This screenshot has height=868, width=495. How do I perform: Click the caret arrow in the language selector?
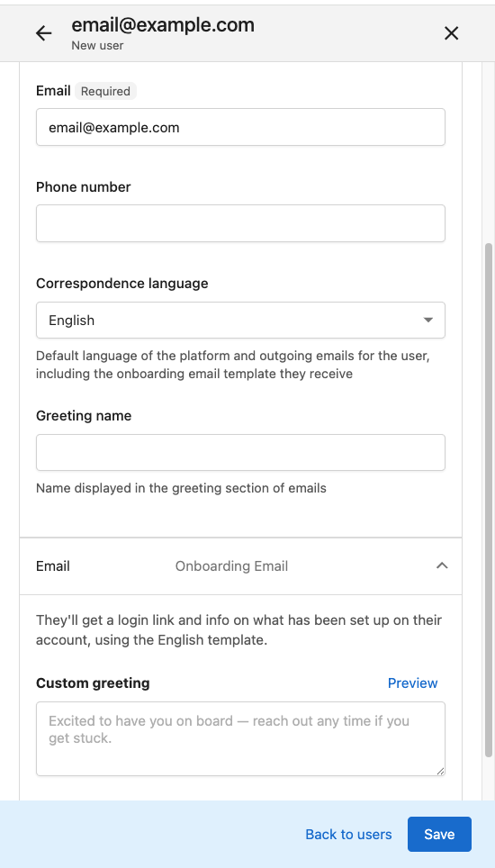[x=427, y=320]
